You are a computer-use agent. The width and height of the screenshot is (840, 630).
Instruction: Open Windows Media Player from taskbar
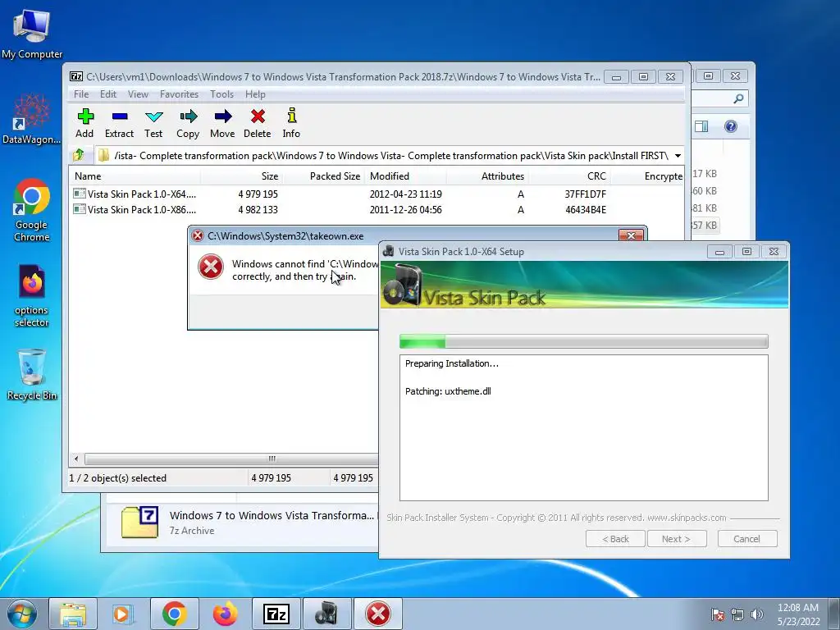point(123,614)
